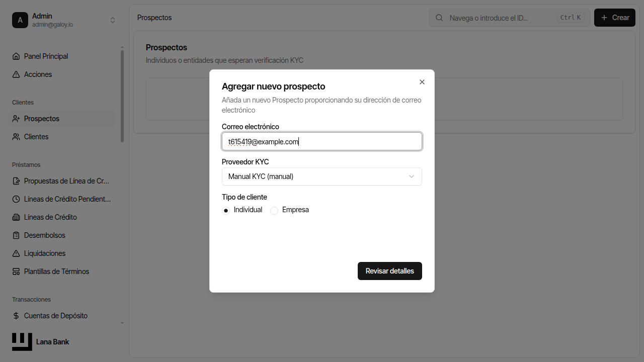Click the Líneas de Crédito building icon
644x362 pixels.
16,217
